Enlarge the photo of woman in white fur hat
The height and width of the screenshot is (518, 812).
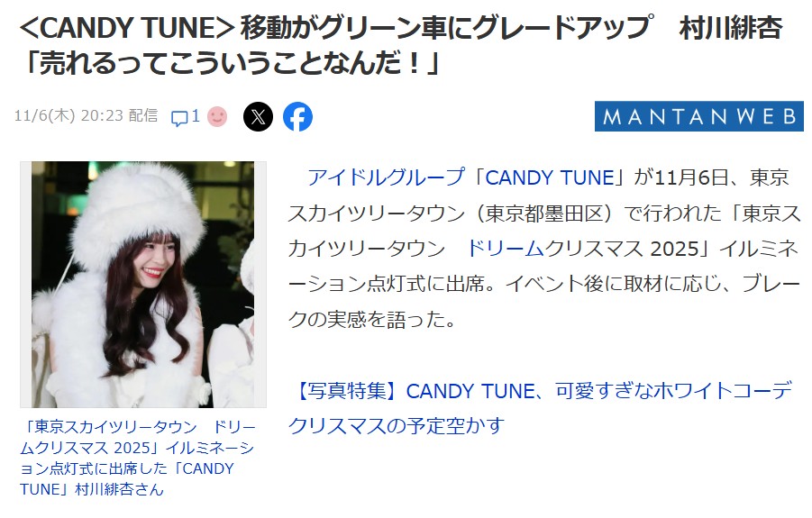143,284
